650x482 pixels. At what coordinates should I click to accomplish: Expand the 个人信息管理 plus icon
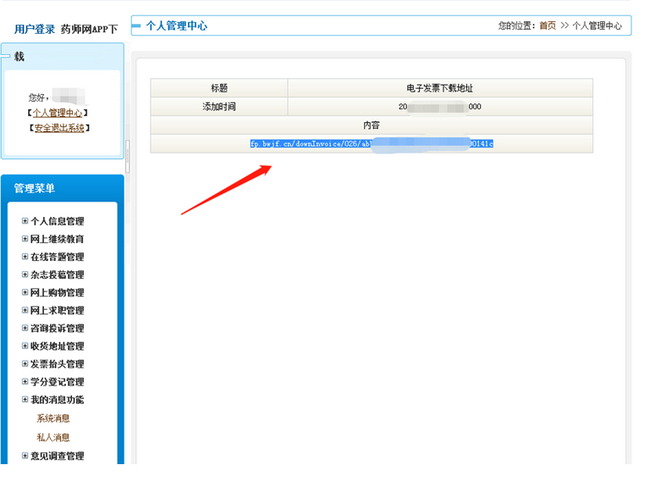25,221
